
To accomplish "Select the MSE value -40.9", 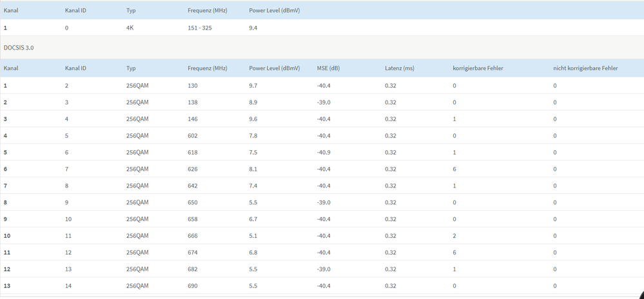I will pos(323,152).
